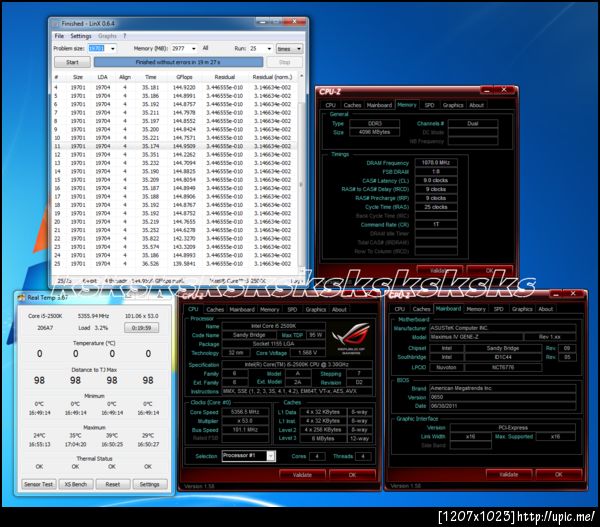Close the CPU-Z Mainboard window

[x=573, y=294]
